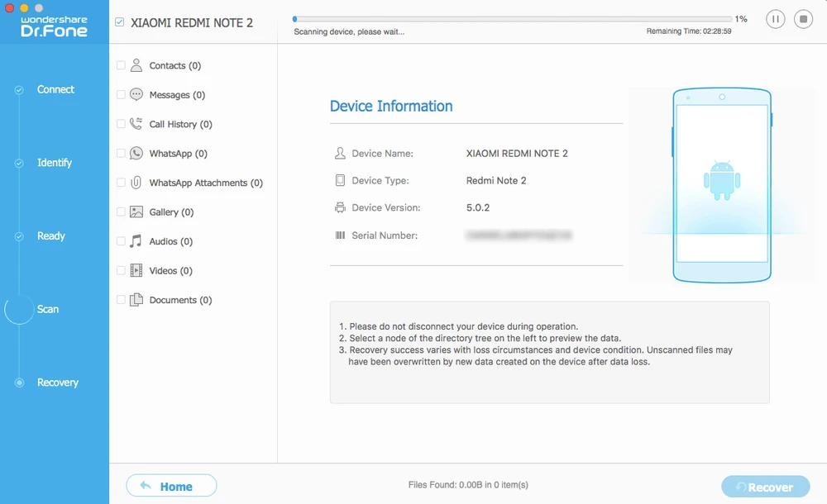Screen dimensions: 827x504
Task: Uncheck the XIAOMI REDMI NOTE 2 checkbox
Action: point(120,22)
